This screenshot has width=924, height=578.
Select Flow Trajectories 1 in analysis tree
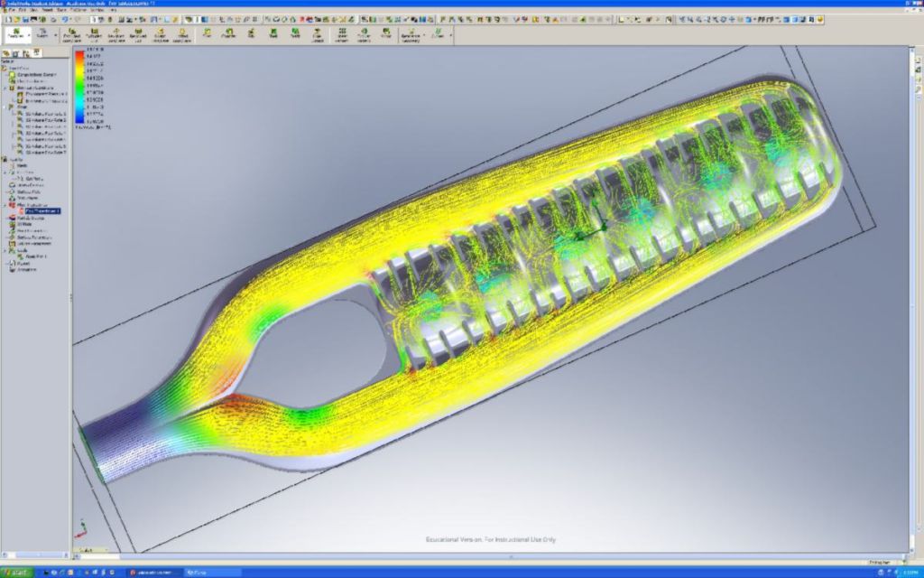coord(42,210)
